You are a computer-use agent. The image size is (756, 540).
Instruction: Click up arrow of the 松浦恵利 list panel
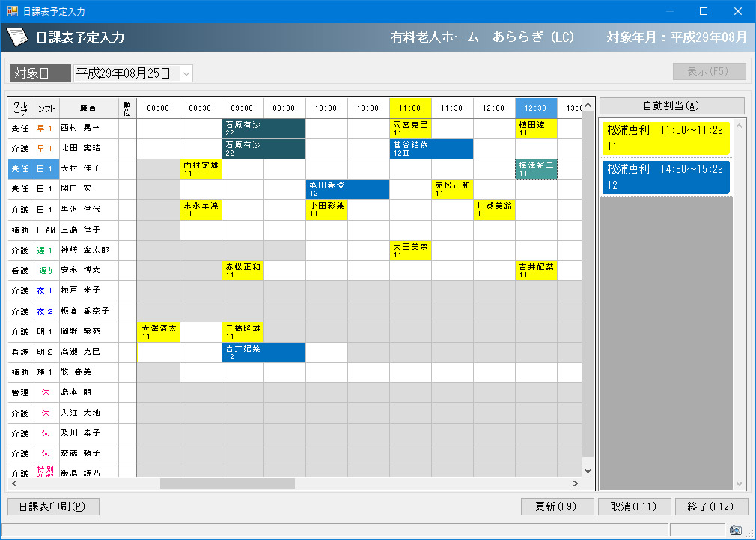(740, 125)
